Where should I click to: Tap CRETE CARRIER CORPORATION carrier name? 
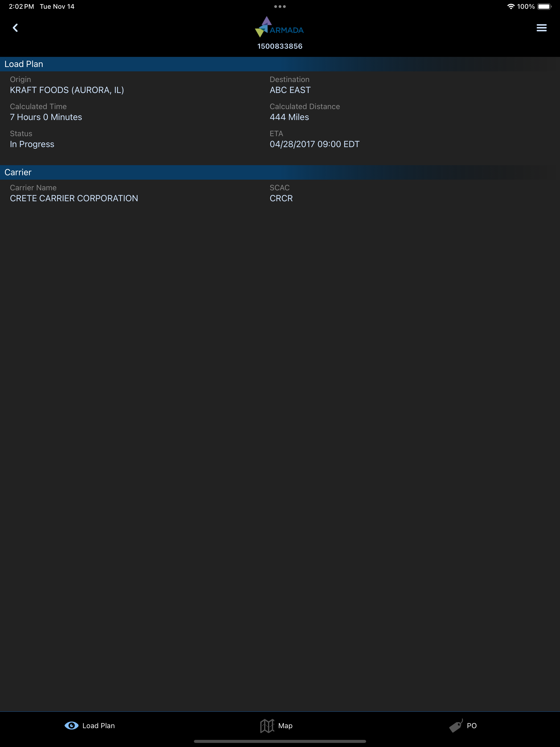click(x=74, y=198)
